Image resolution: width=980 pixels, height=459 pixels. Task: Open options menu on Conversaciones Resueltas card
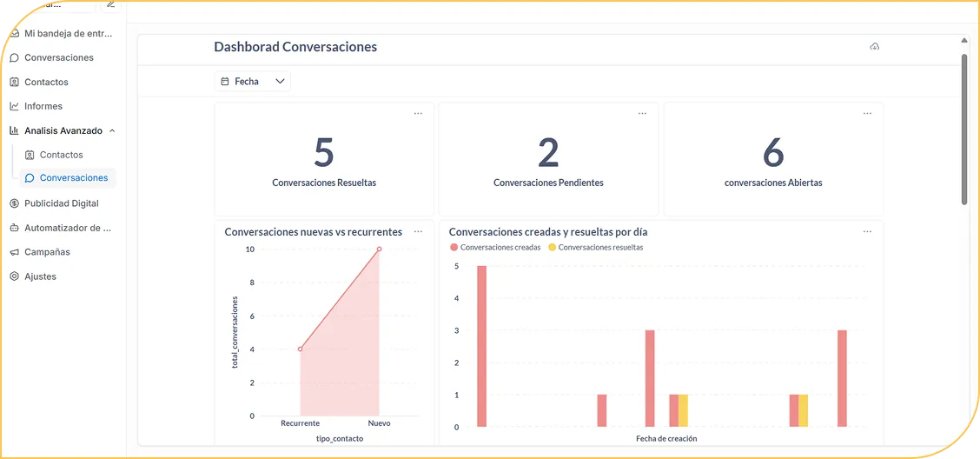(418, 113)
